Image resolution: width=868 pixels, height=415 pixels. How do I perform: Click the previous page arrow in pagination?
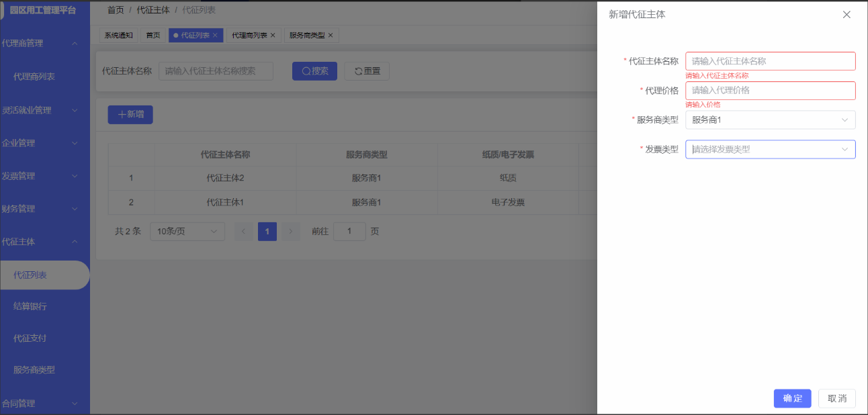tap(243, 232)
